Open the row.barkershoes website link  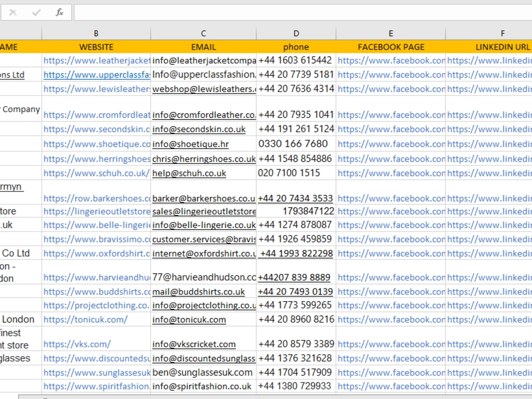[x=97, y=198]
